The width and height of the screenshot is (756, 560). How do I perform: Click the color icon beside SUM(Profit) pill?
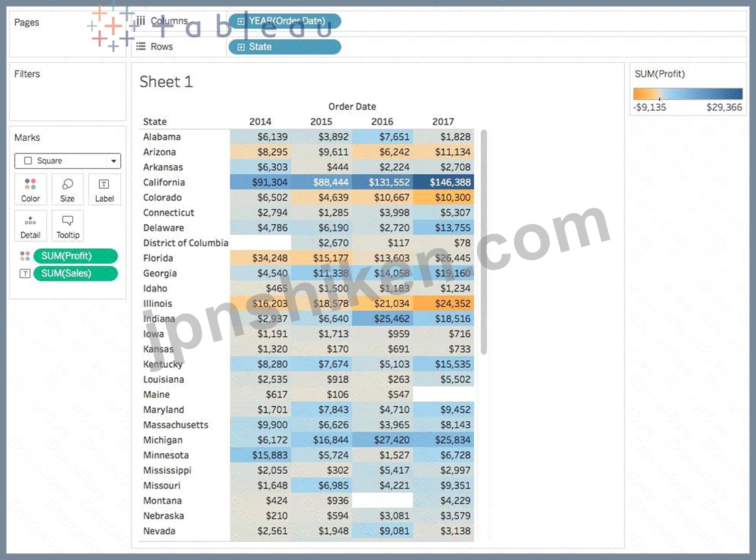[x=25, y=256]
